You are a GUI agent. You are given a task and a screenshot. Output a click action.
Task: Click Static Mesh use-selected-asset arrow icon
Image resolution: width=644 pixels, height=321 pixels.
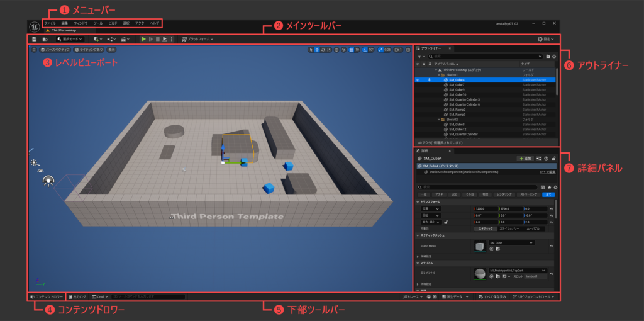click(x=492, y=249)
